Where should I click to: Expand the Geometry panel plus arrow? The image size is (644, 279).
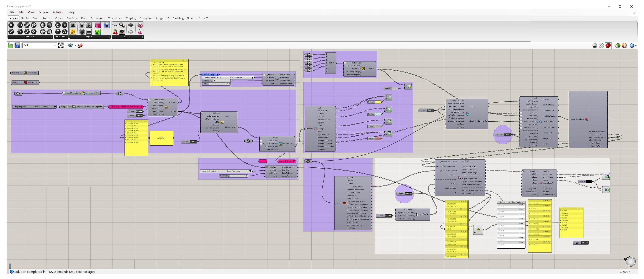tap(52, 37)
